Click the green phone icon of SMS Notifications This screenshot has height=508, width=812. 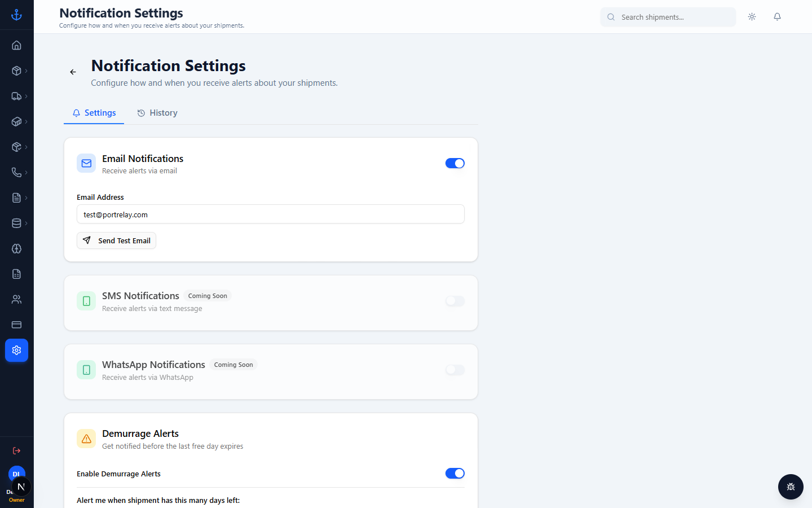86,301
